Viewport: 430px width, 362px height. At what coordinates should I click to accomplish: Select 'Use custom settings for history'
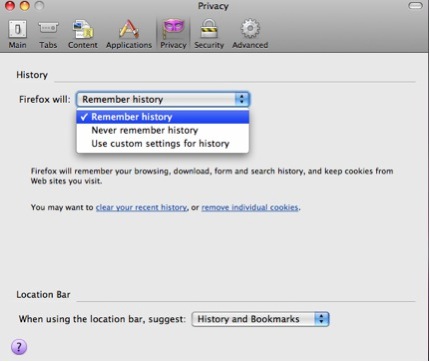tap(163, 144)
